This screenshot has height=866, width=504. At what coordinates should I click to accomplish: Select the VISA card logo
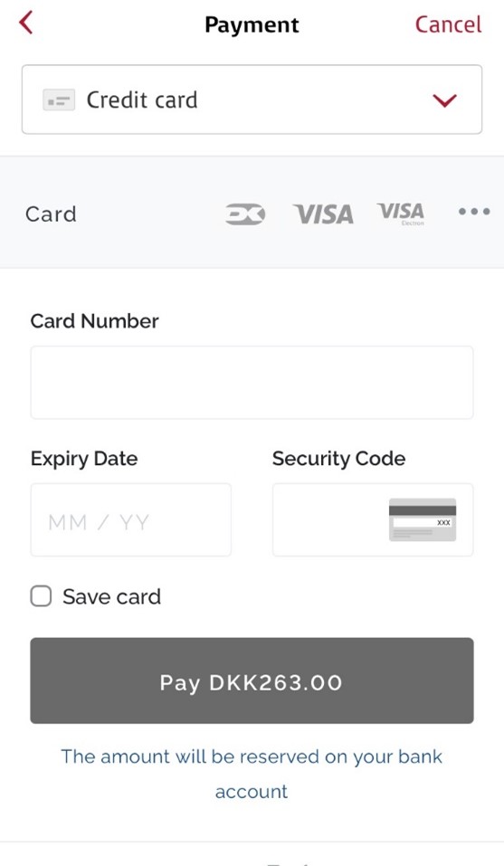click(324, 214)
